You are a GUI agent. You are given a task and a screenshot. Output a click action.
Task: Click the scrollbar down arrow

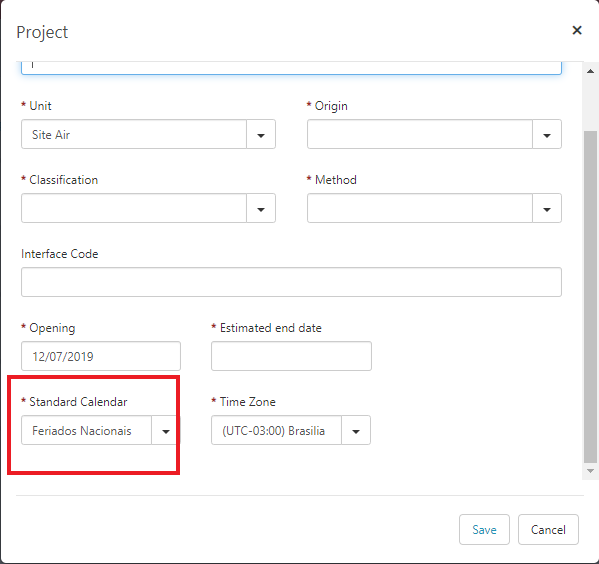(590, 471)
